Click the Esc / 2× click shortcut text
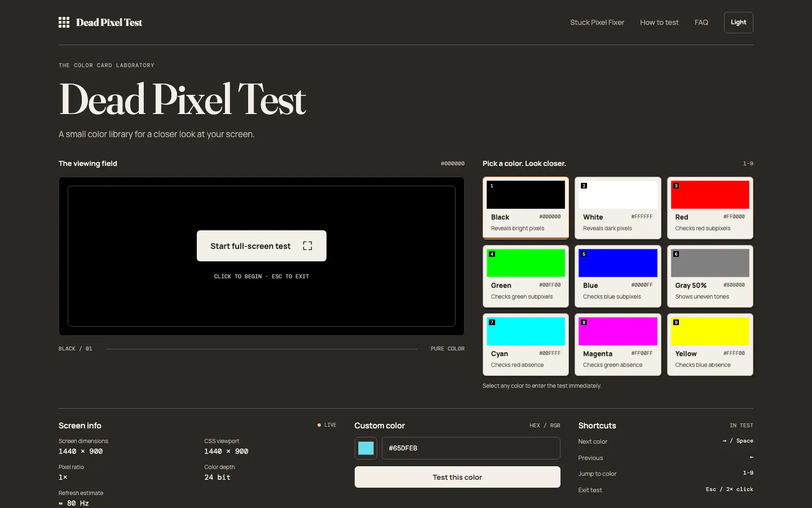812x508 pixels. pos(729,489)
